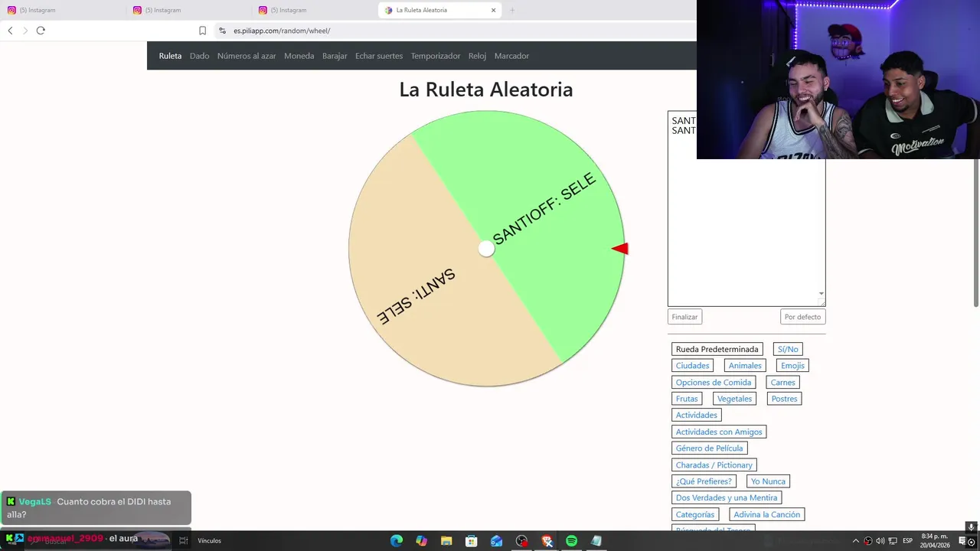Load Género de Película preset
This screenshot has height=551, width=980.
click(x=710, y=448)
